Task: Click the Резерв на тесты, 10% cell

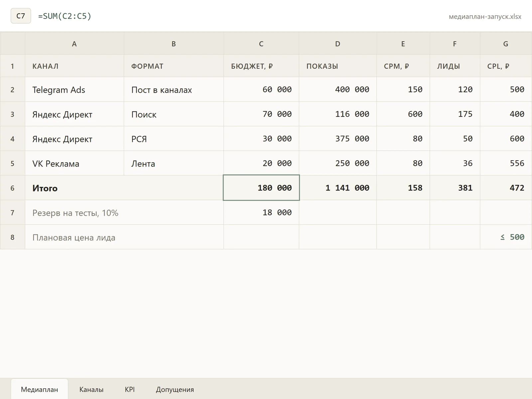Action: [124, 212]
